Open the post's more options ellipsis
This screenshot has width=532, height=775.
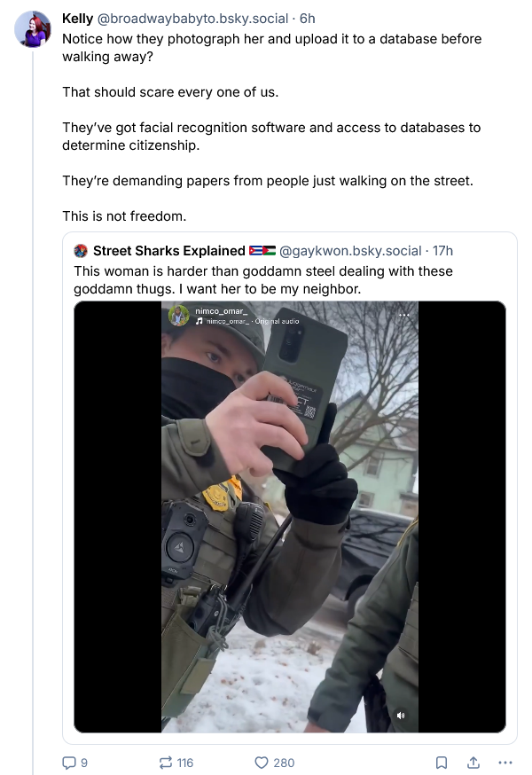(505, 763)
